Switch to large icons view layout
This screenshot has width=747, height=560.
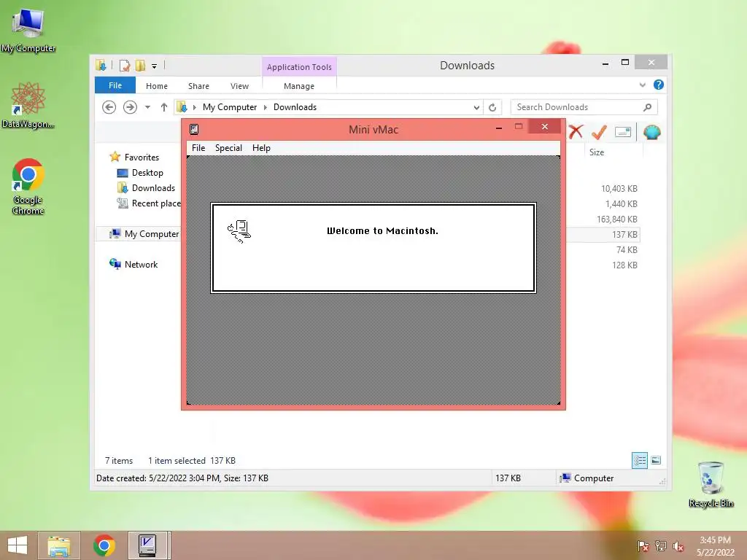656,460
